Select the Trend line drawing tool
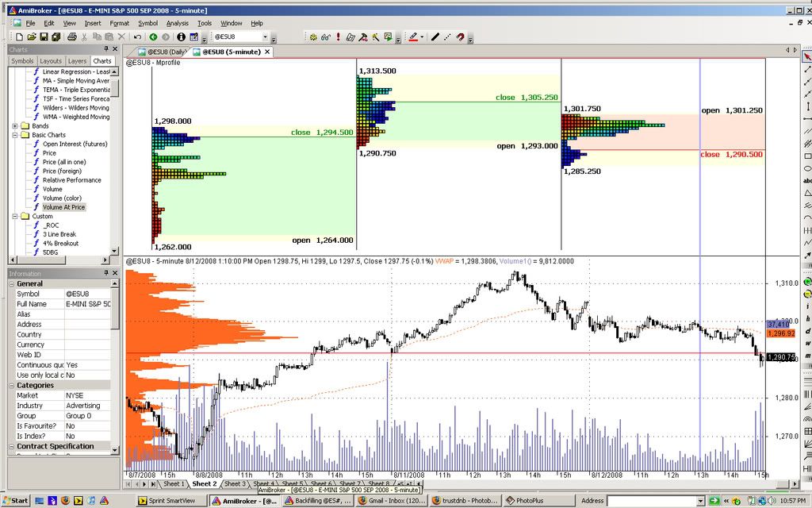The height and width of the screenshot is (508, 812). pos(807,69)
